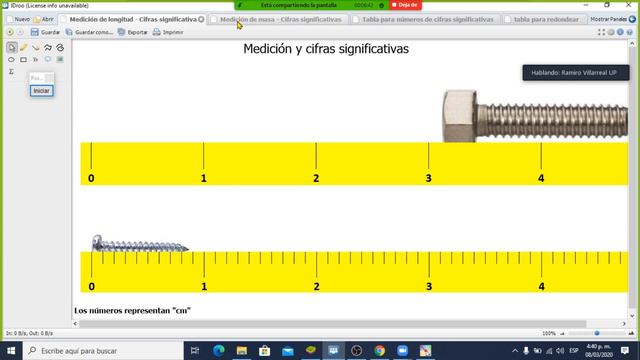This screenshot has width=640, height=360.
Task: Open Microsoft Store from taskbar
Action: coord(264,351)
